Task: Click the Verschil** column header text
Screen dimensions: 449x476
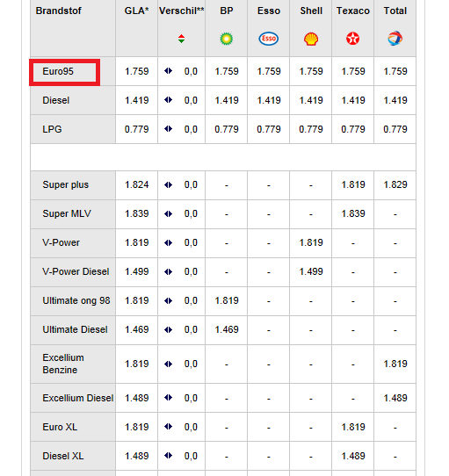Action: coord(181,11)
